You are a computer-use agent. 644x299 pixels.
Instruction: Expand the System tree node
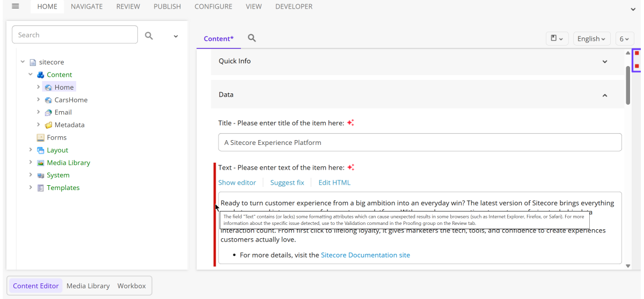(x=31, y=174)
